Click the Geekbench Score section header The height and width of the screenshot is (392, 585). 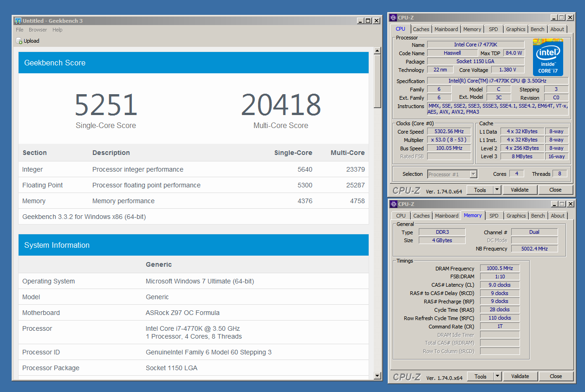[x=194, y=63]
